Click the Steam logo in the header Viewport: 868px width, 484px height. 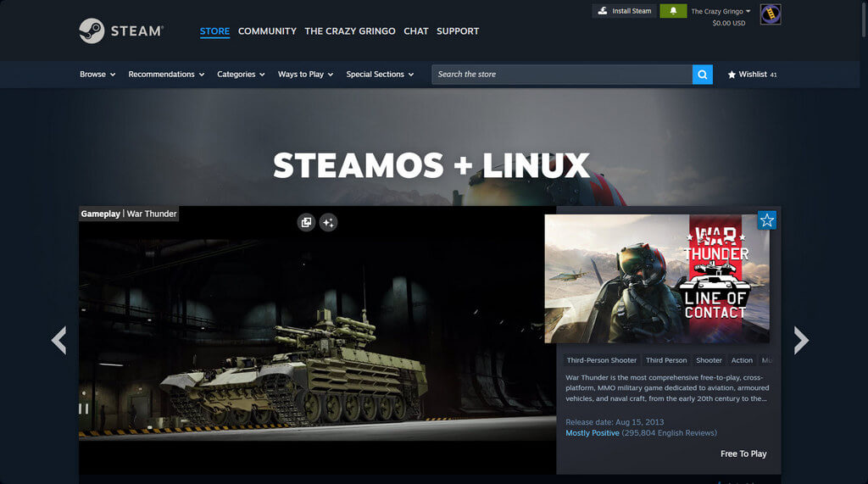click(120, 31)
